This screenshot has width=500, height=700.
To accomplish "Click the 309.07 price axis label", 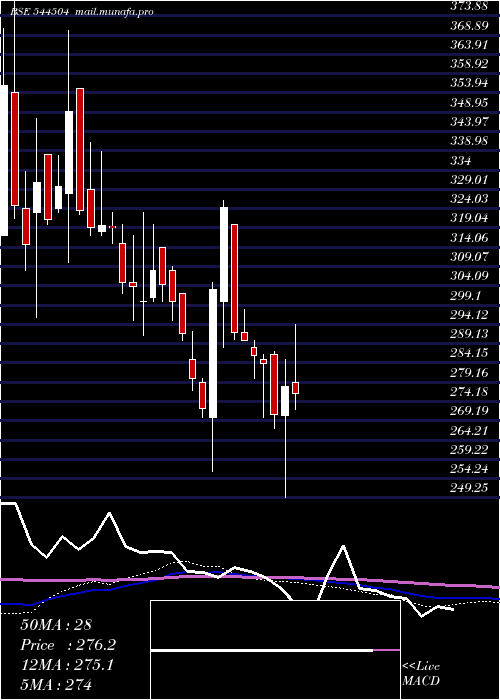I will coord(469,257).
